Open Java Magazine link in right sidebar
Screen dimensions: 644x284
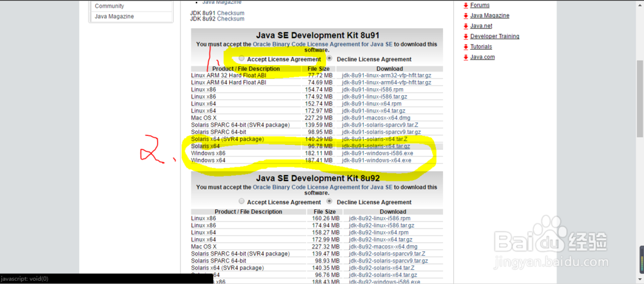489,15
